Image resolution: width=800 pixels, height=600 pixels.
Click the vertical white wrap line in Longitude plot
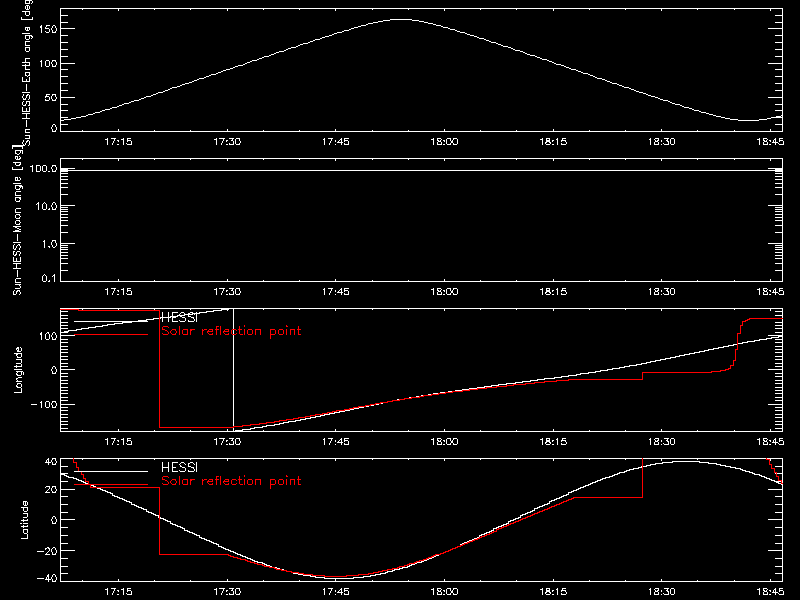click(x=234, y=369)
